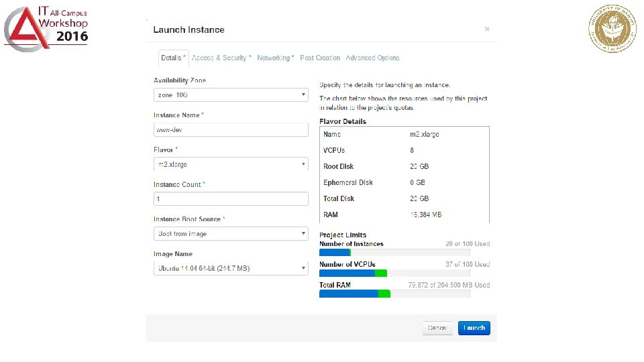Screen dimensions: 644x362
Task: Click the Instance Count field
Action: click(x=231, y=199)
